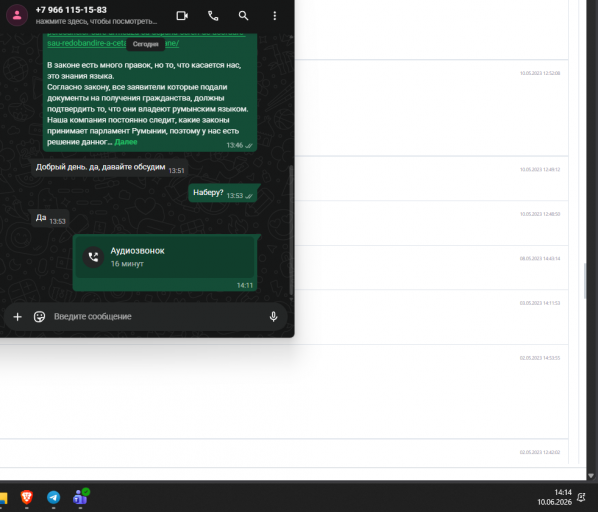Click the 13:46 message delivery checkmarks
598x512 pixels.
249,146
